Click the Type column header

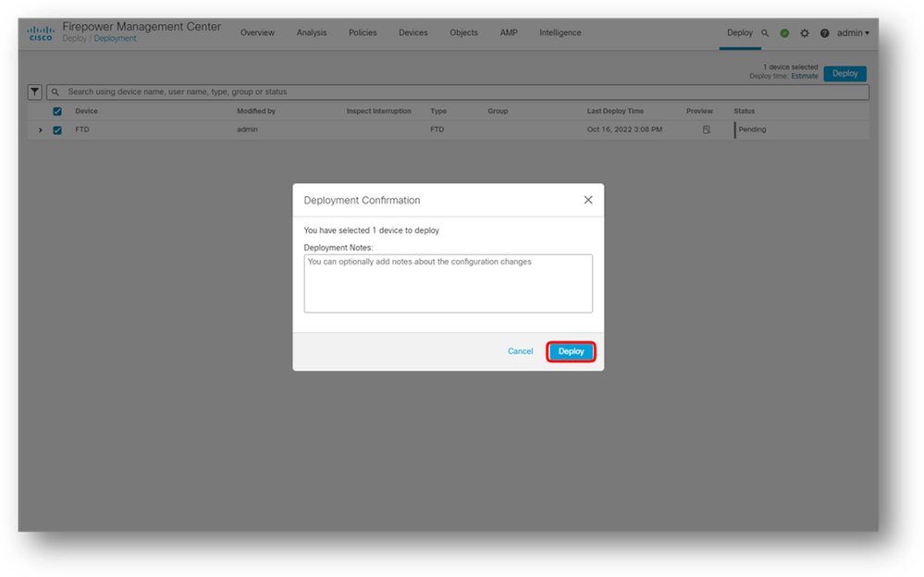tap(438, 111)
